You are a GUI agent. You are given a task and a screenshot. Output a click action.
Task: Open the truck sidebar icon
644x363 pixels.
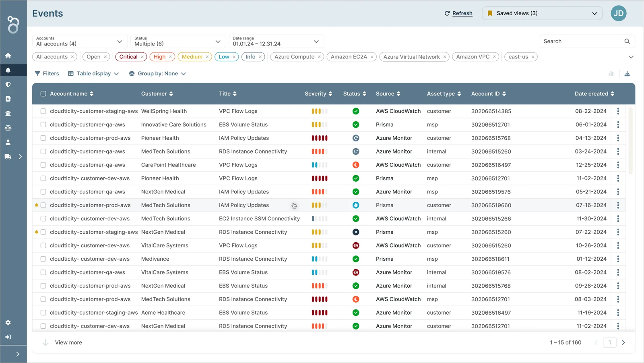click(x=8, y=157)
